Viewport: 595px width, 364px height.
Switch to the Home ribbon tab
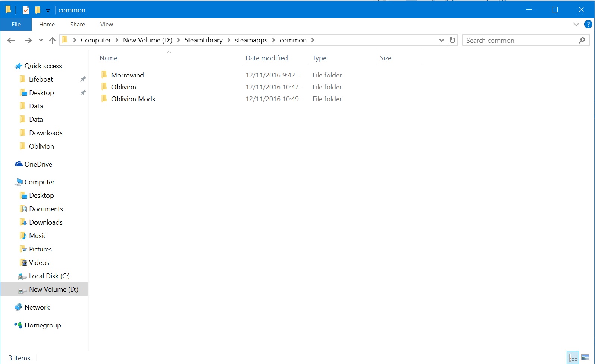(47, 24)
